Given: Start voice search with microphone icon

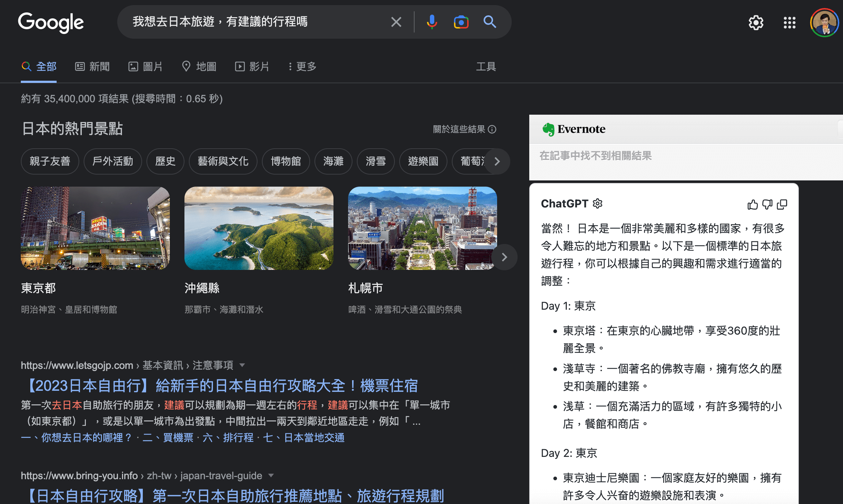Looking at the screenshot, I should 432,22.
